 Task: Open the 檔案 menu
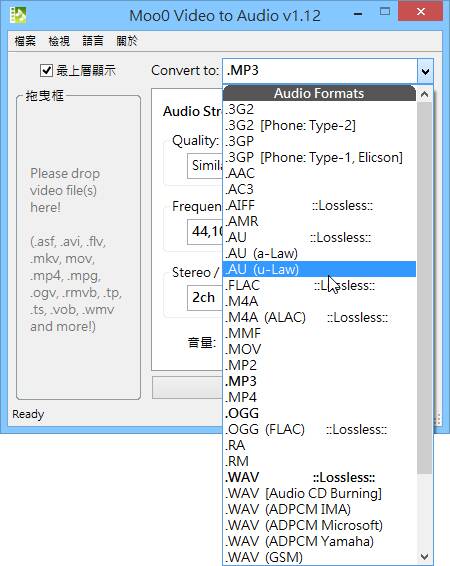(x=25, y=41)
